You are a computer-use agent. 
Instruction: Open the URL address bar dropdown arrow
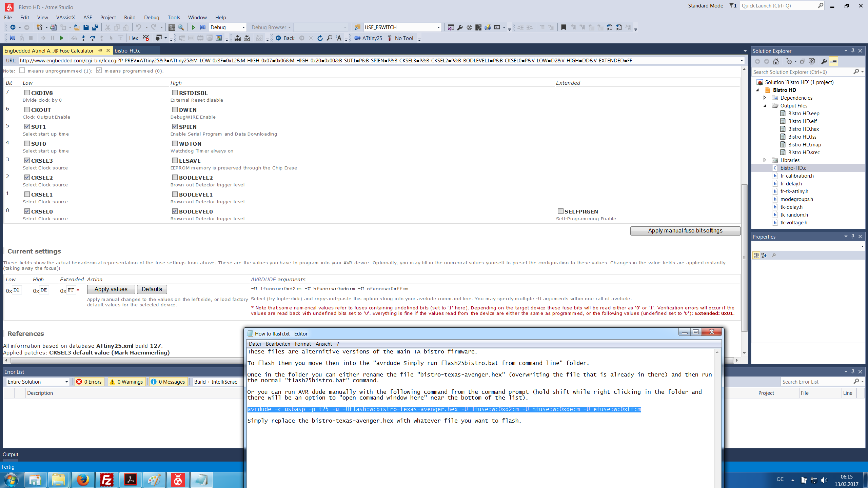click(x=742, y=61)
